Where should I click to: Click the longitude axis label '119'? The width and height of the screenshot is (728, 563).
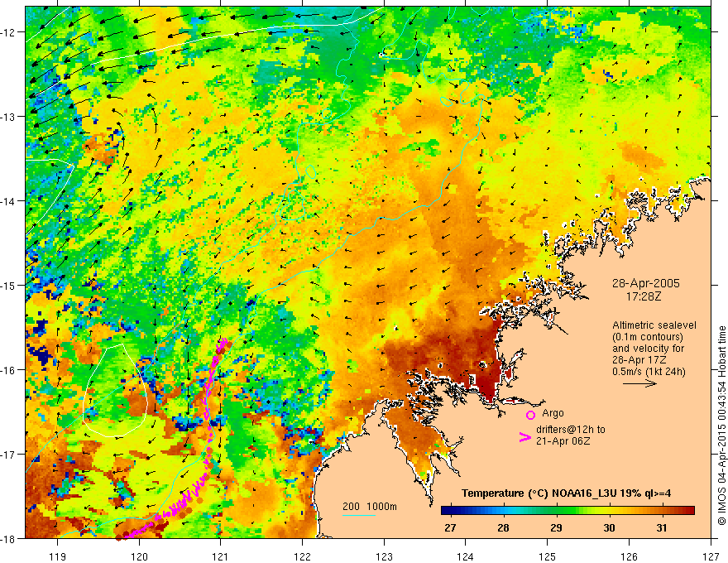point(58,556)
